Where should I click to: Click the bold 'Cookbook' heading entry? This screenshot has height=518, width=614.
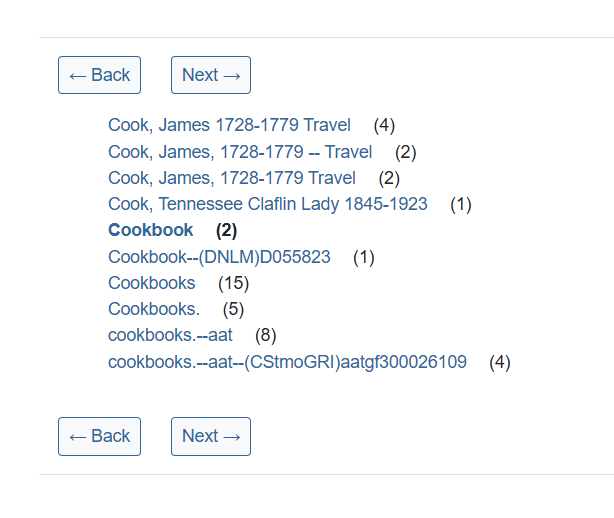[x=151, y=230]
